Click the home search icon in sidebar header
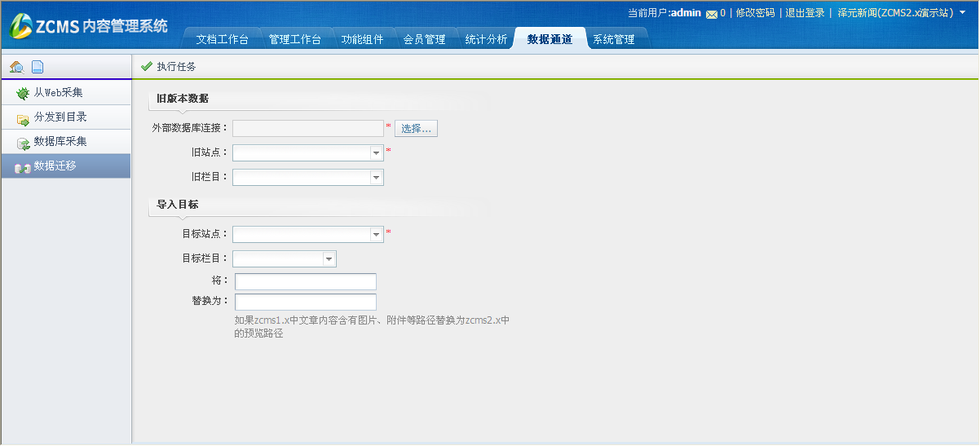Screen dimensions: 980x446 coord(16,67)
